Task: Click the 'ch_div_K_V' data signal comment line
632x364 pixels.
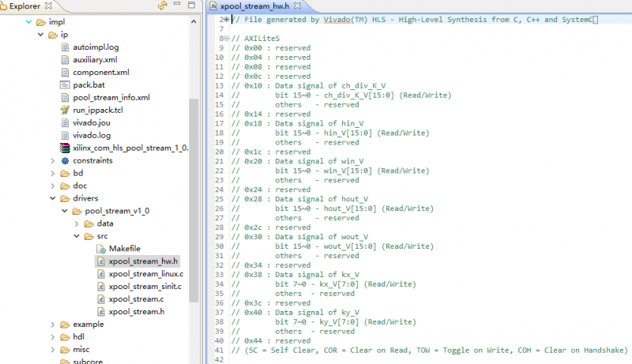Action: (308, 86)
